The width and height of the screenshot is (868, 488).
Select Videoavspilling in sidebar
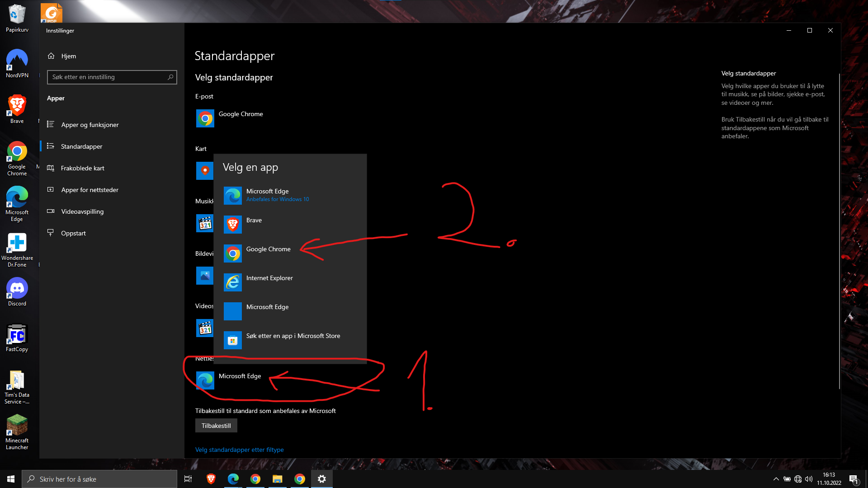click(82, 211)
